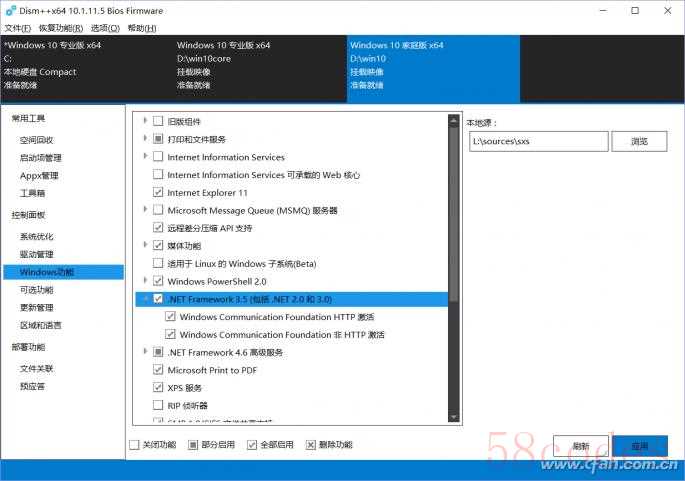Image resolution: width=685 pixels, height=481 pixels.
Task: Open the 帮助(H) menu
Action: pos(142,28)
